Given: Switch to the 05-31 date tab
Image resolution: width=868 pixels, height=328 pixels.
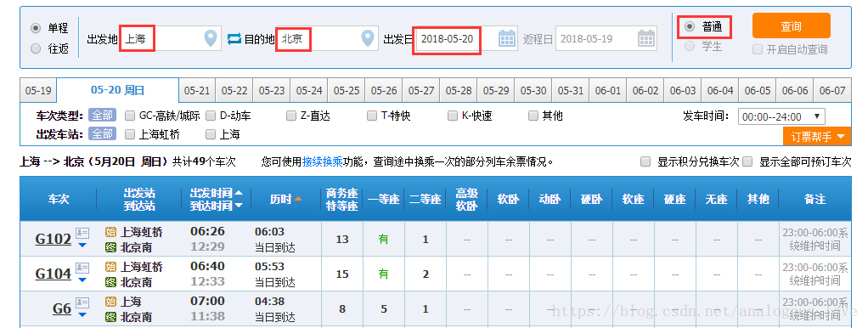Looking at the screenshot, I should (x=571, y=90).
